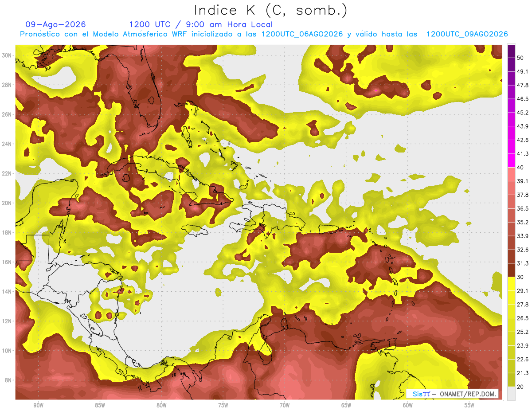Click the 65W longitude label
This screenshot has width=532, height=411.
click(x=346, y=405)
